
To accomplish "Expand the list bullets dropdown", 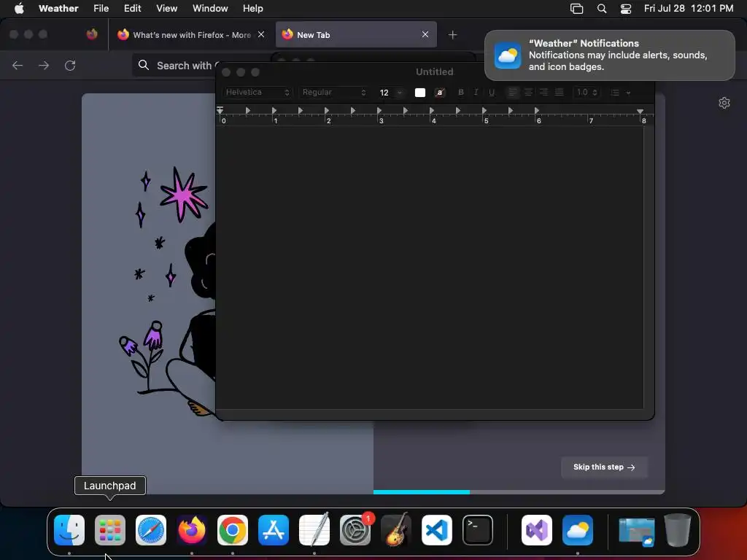I will tap(621, 93).
